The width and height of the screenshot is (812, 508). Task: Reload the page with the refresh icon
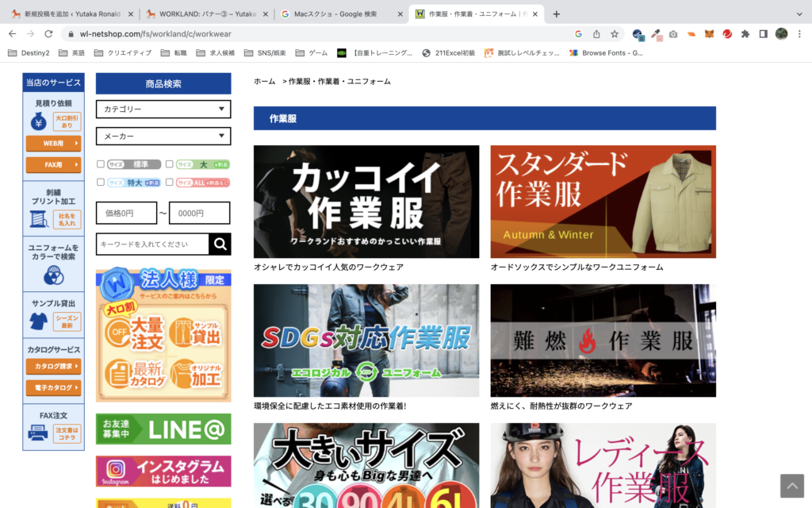(48, 33)
